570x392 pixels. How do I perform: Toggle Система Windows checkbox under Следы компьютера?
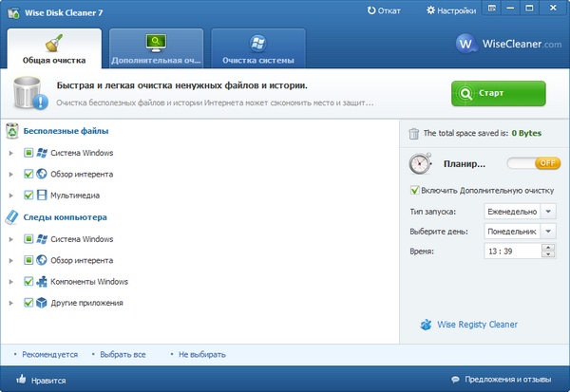tap(28, 239)
